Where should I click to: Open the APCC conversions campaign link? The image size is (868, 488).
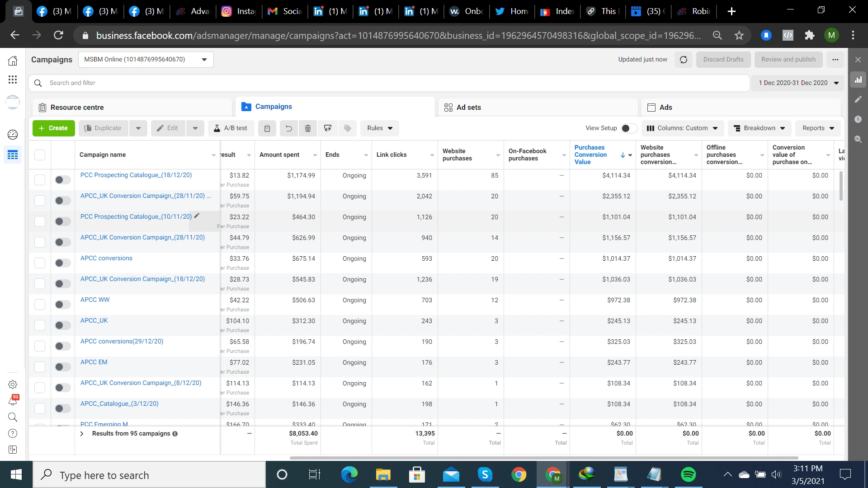(106, 258)
